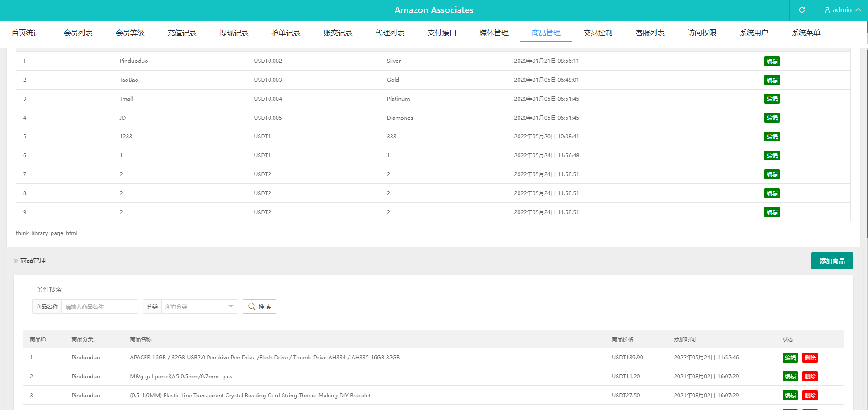The height and width of the screenshot is (410, 868).
Task: Click the magnifier search button
Action: (x=259, y=306)
